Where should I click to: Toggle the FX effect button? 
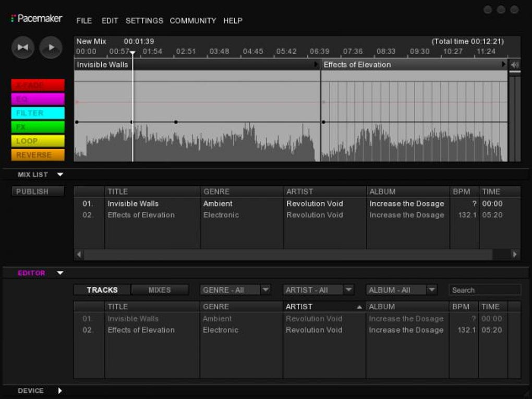click(38, 127)
